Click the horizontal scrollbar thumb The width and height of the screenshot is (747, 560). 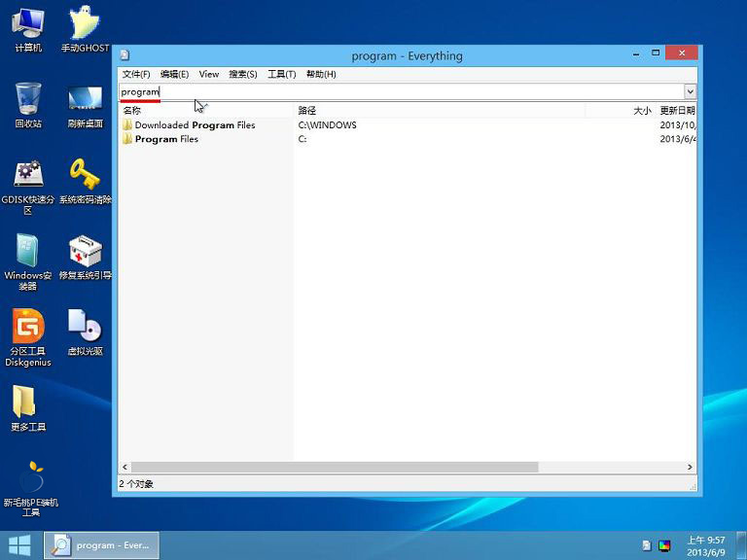[x=335, y=467]
